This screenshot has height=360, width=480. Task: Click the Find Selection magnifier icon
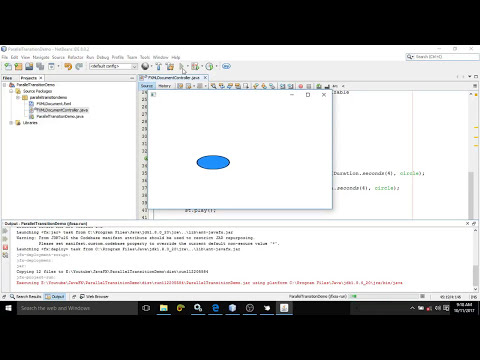tap(213, 86)
